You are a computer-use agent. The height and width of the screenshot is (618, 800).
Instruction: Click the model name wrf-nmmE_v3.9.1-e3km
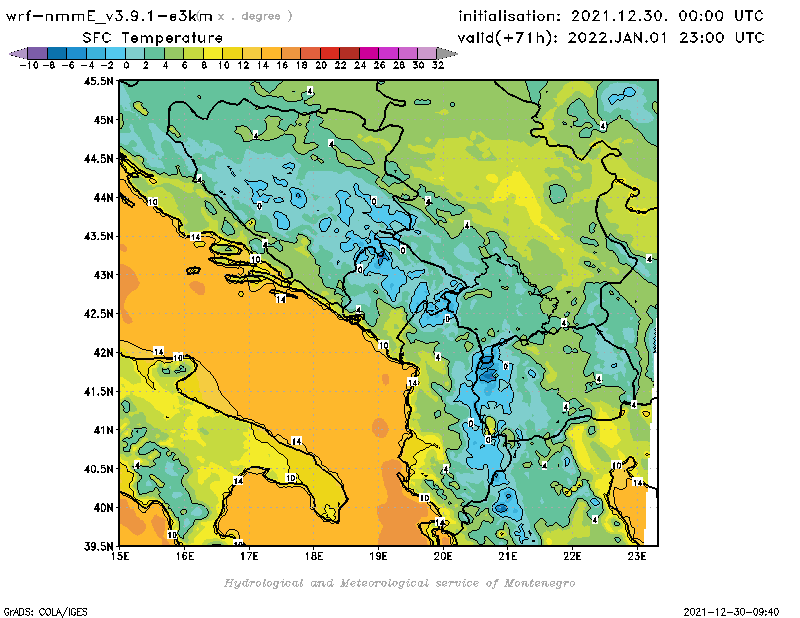click(109, 16)
